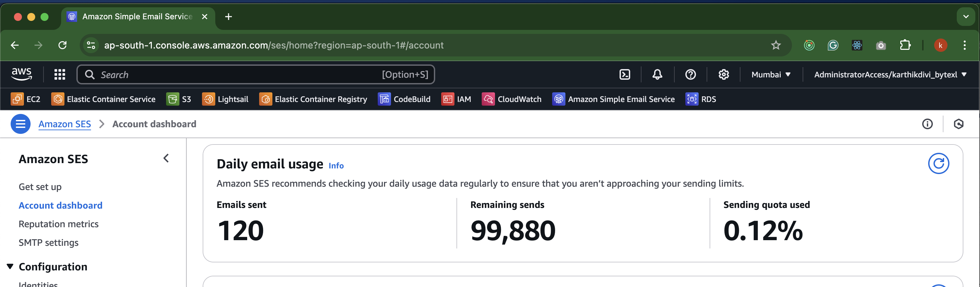
Task: Open the page info panel icon
Action: 927,124
